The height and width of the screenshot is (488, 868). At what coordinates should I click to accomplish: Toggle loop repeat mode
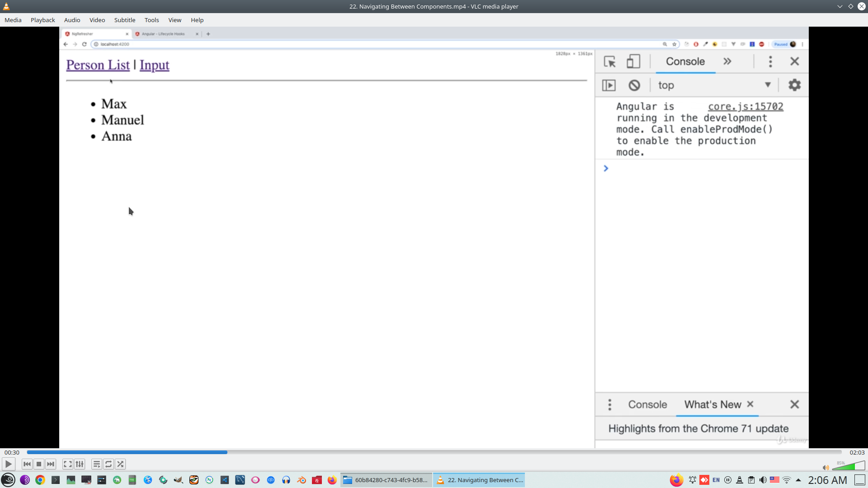tap(108, 464)
